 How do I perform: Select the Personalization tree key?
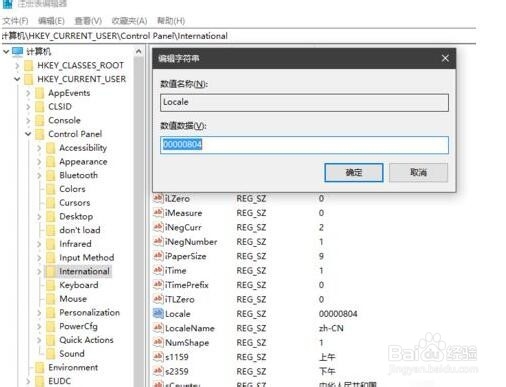point(89,313)
